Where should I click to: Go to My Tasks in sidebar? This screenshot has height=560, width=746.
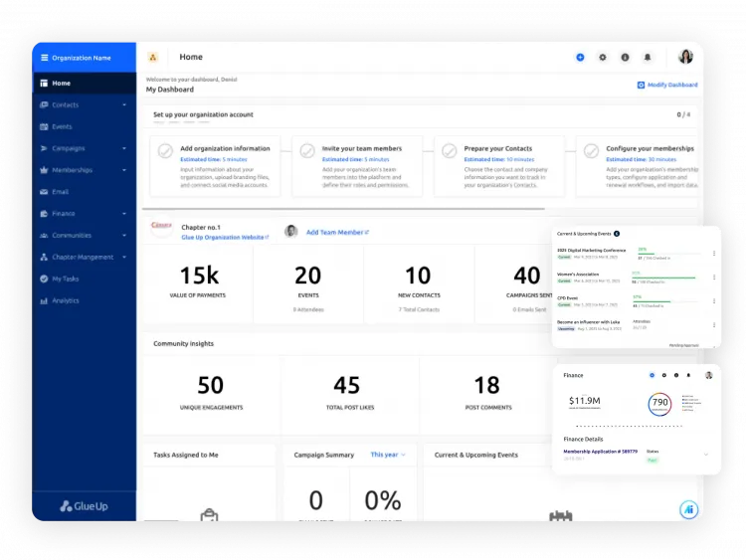65,279
